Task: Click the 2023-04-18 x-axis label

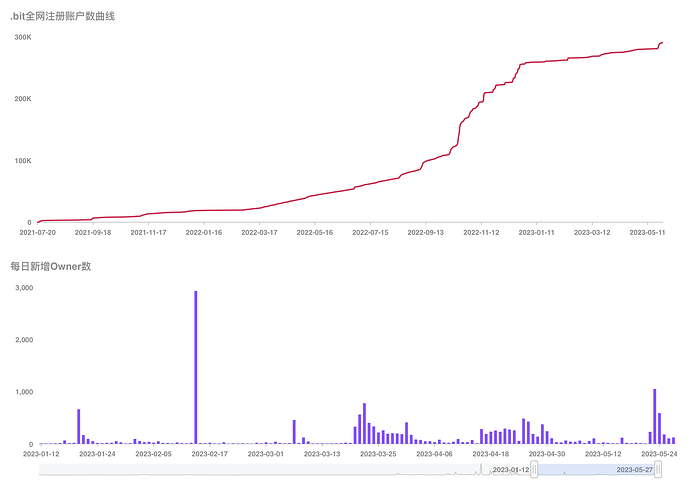Action: click(491, 454)
